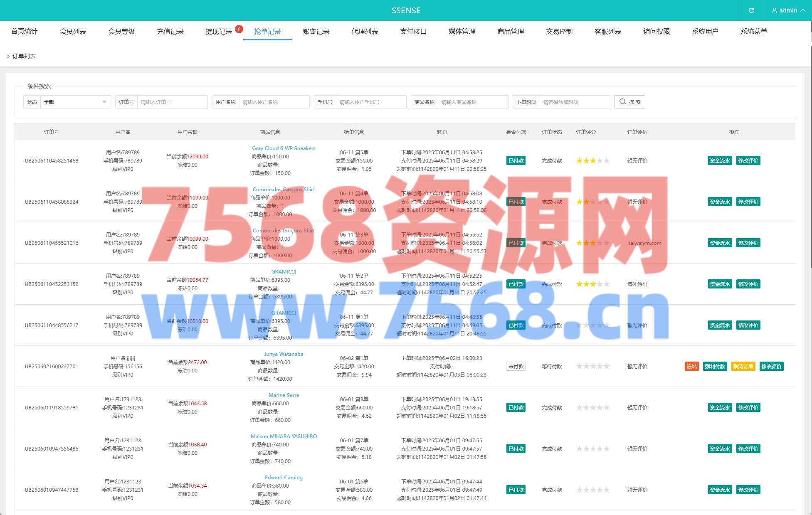Click 修改评价 for order UB2506010947556486
812x515 pixels.
(x=748, y=448)
